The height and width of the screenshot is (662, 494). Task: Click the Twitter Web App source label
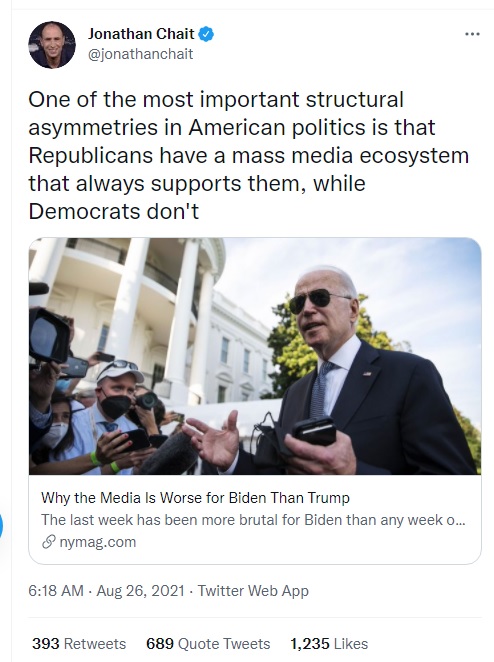pos(253,590)
